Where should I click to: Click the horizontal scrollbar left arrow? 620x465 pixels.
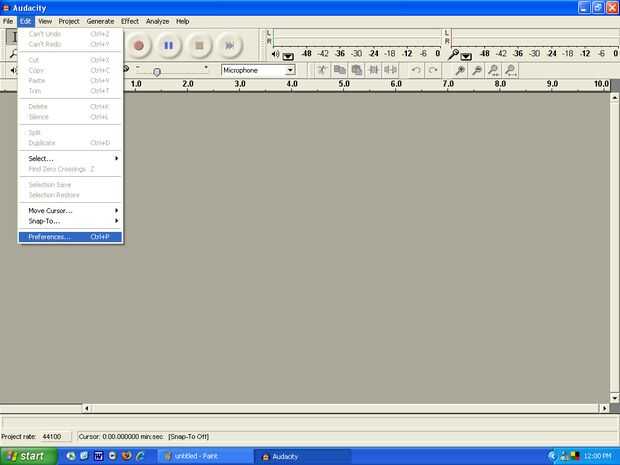87,408
